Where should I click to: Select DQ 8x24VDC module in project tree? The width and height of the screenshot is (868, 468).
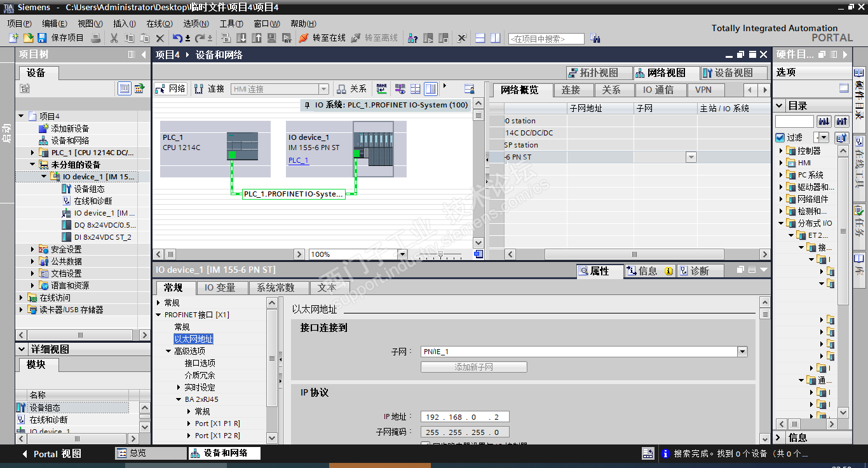click(x=105, y=225)
